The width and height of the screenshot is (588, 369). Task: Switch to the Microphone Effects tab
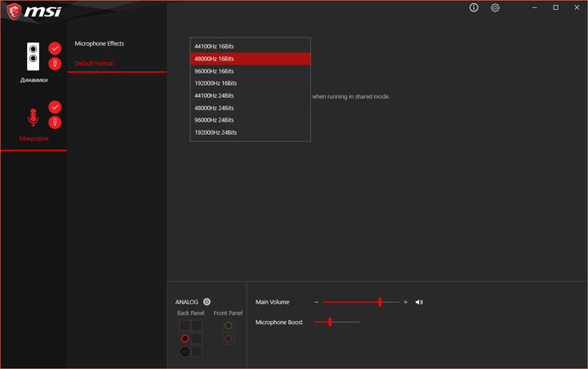100,43
